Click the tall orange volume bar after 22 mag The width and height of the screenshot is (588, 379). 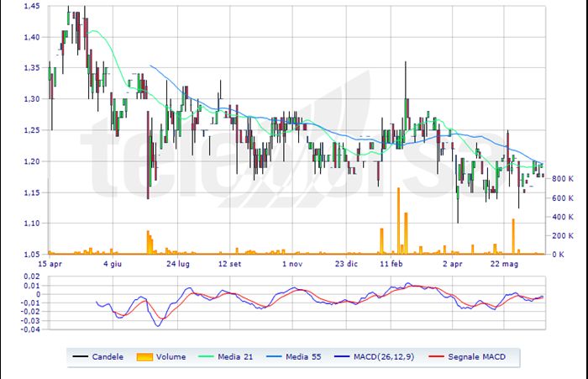(513, 236)
